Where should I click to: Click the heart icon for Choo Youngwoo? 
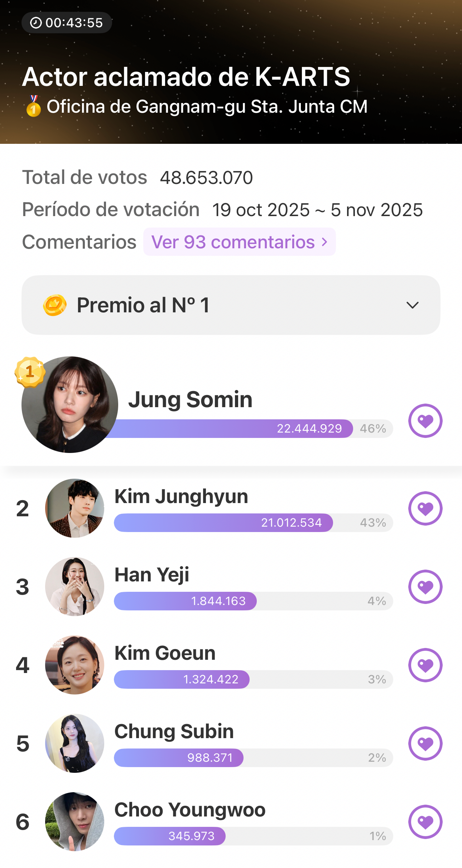(425, 822)
